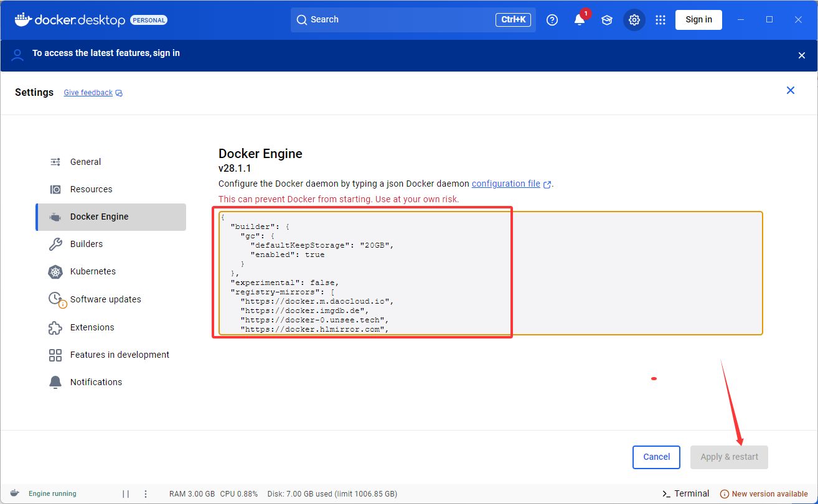Click the Sign in button
Screen dimensions: 818x504
[698, 20]
